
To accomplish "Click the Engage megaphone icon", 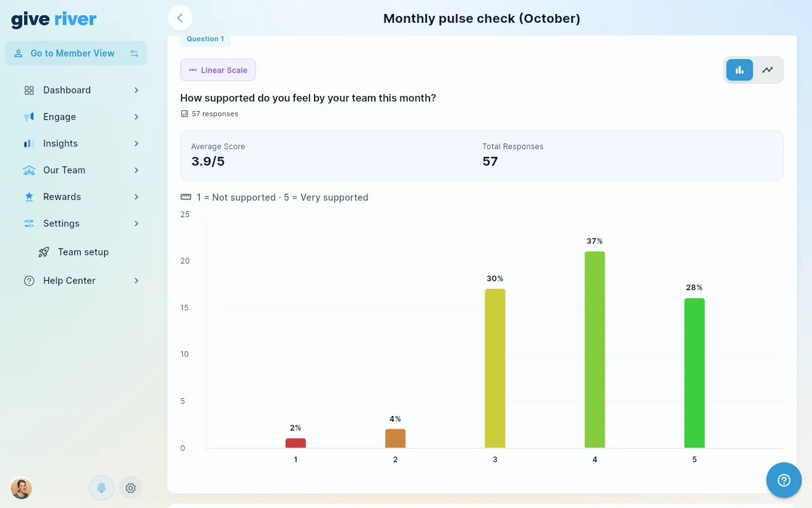I will tap(29, 117).
